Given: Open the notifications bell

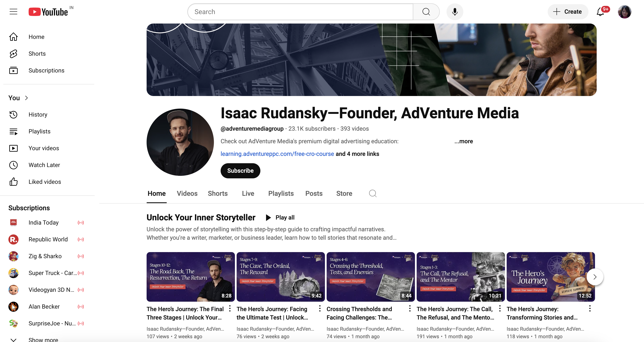Looking at the screenshot, I should coord(600,12).
